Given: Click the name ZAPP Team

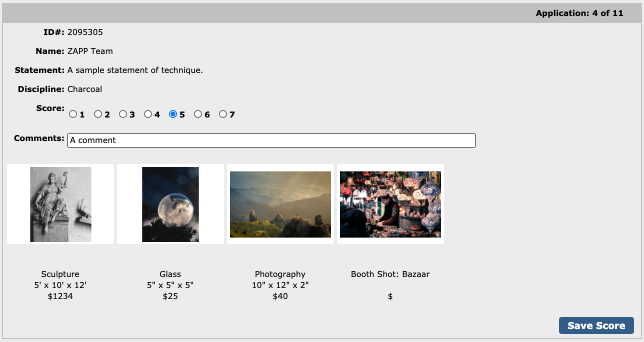Looking at the screenshot, I should (x=90, y=51).
